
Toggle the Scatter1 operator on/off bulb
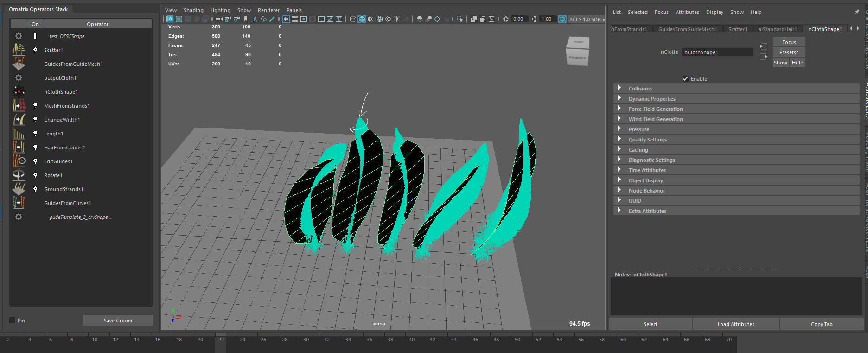click(x=35, y=50)
